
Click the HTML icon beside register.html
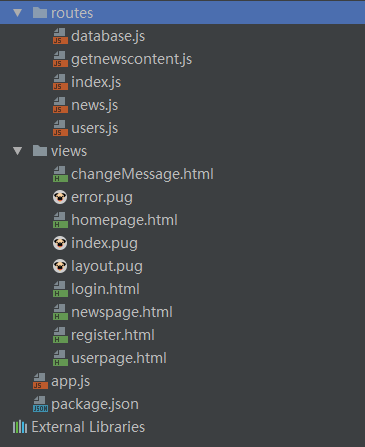click(60, 335)
